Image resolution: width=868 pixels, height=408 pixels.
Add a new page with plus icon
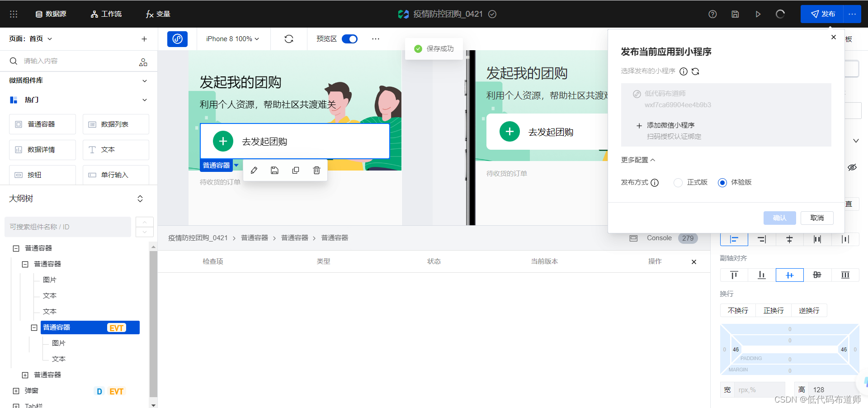pos(144,39)
